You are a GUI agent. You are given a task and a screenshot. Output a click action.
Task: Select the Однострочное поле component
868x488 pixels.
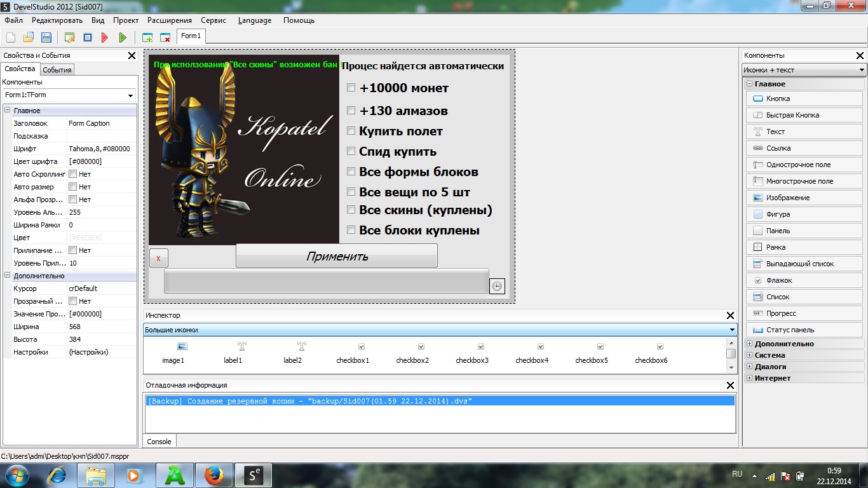(804, 165)
